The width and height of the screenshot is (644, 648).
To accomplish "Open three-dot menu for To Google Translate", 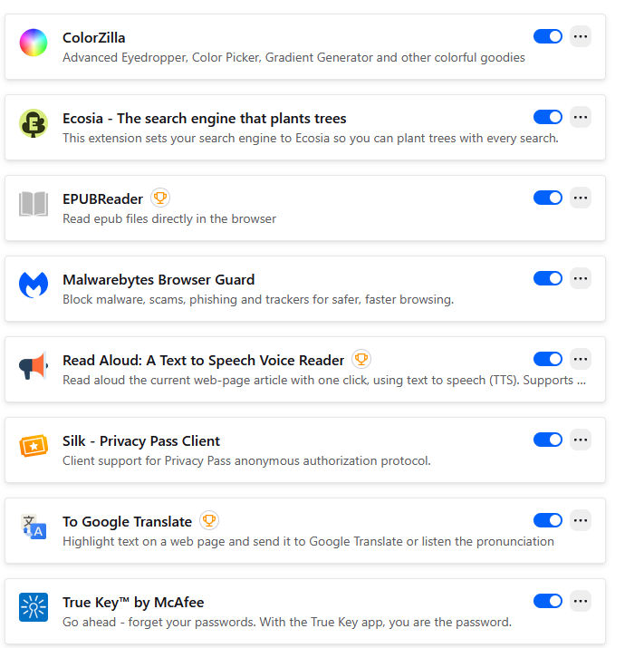I will coord(581,520).
